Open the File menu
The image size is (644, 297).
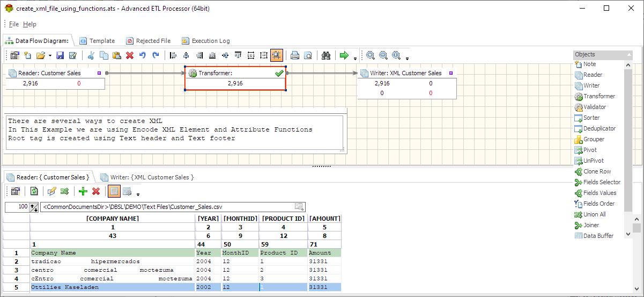(14, 24)
